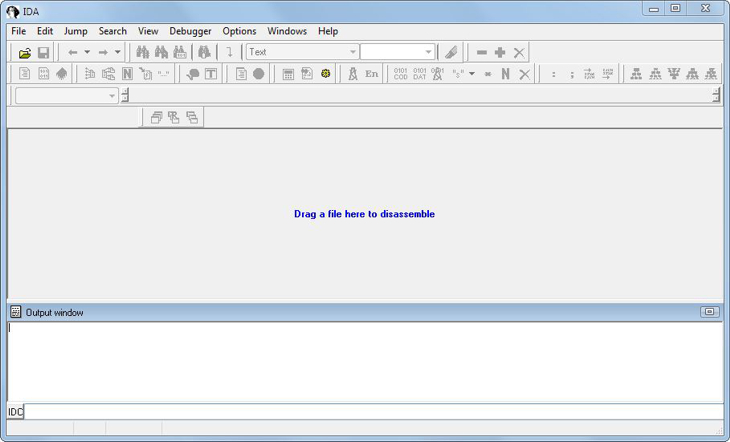
Task: Open the Jump menu
Action: (76, 31)
